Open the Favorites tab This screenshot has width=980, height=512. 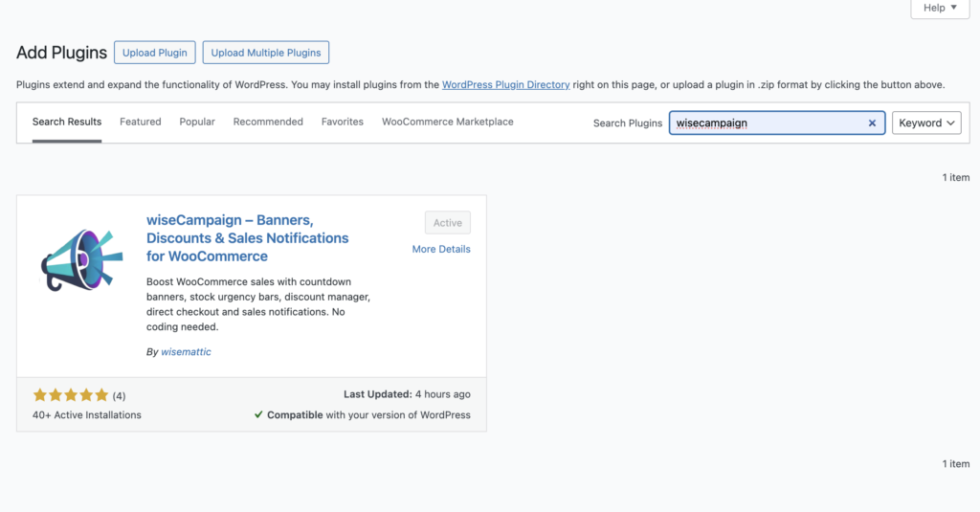(x=343, y=122)
